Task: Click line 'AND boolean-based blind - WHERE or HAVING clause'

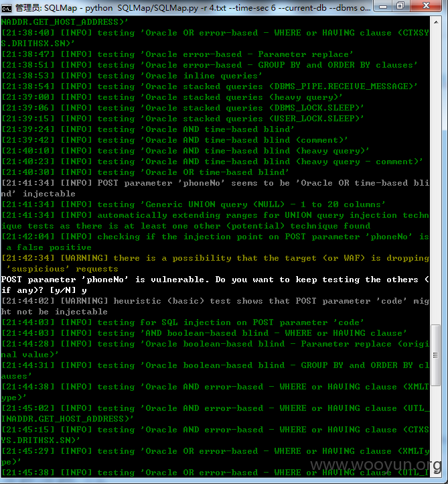Action: click(x=204, y=333)
